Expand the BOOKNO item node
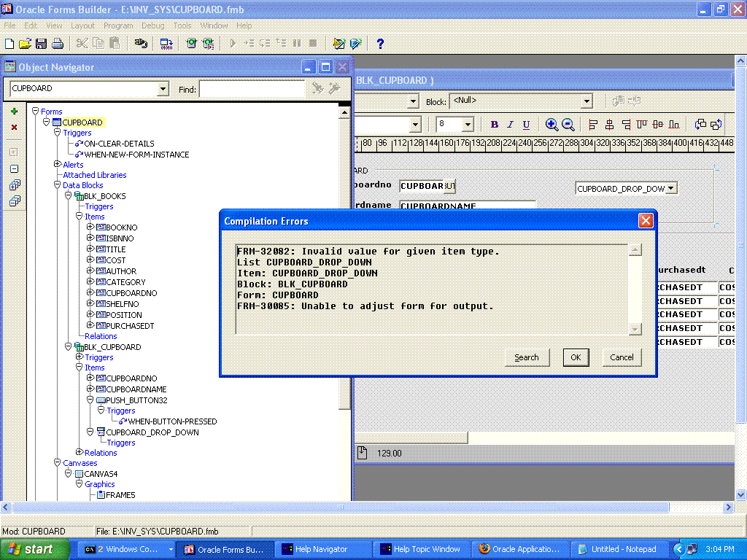Viewport: 747px width, 560px height. click(90, 227)
